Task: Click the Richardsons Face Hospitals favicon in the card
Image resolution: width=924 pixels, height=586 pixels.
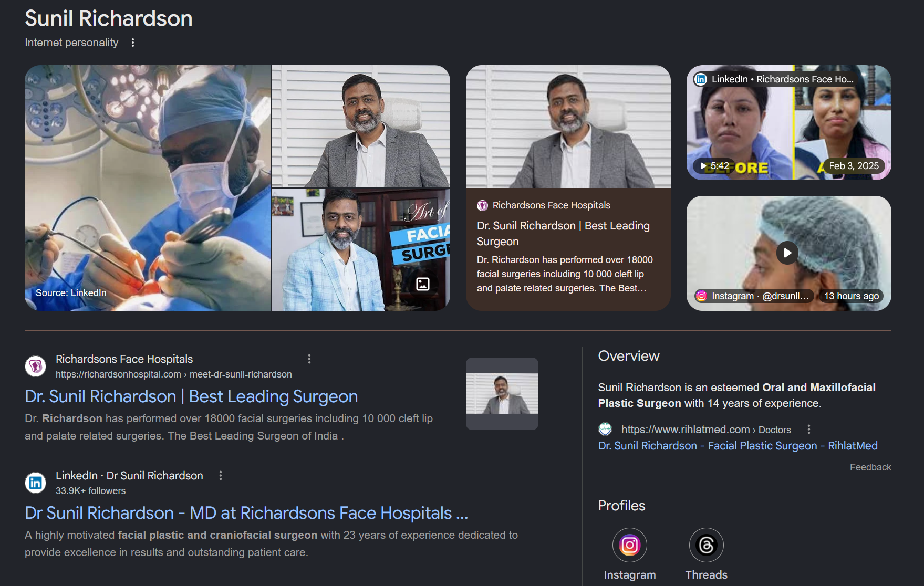Action: (x=482, y=205)
